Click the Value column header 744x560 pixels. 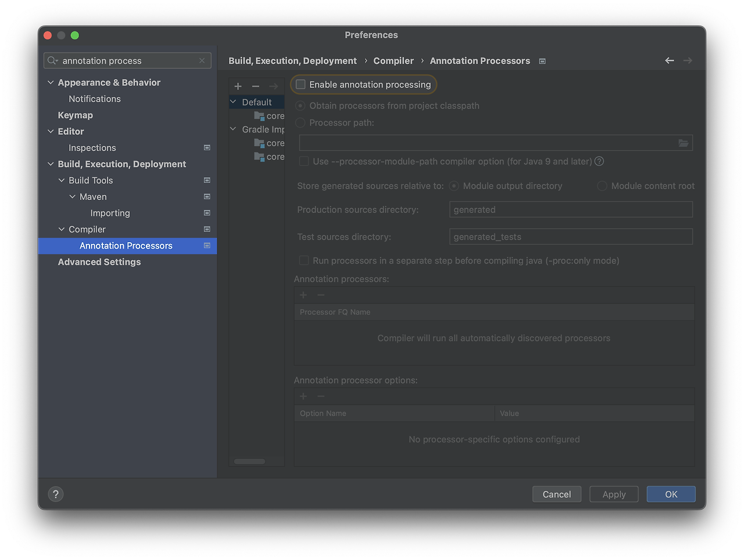click(595, 414)
